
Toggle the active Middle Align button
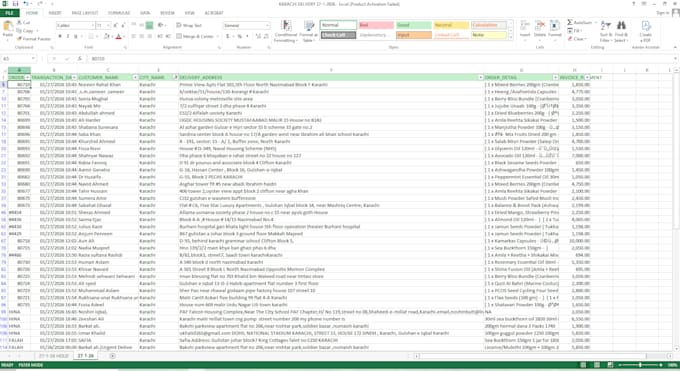coord(149,25)
